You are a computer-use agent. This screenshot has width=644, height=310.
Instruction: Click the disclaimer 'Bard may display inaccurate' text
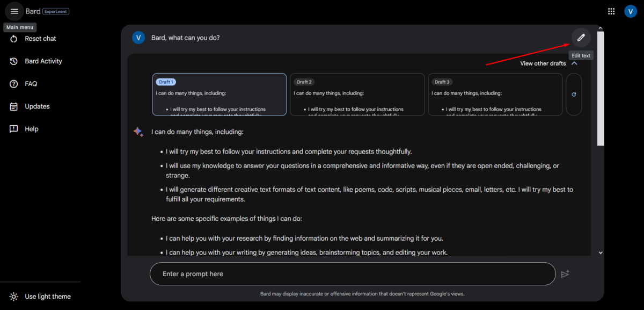pos(362,294)
